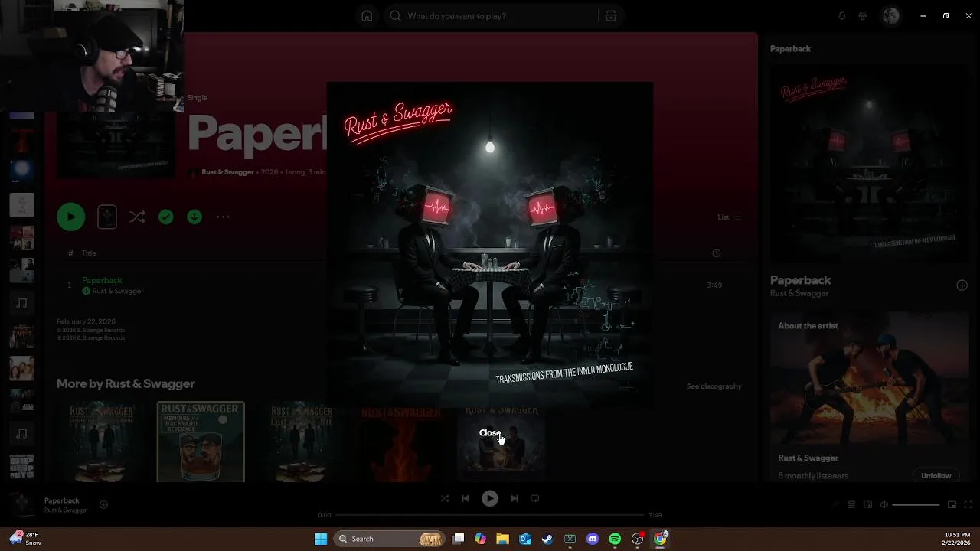
Task: Open Outlook from taskbar
Action: [x=525, y=539]
